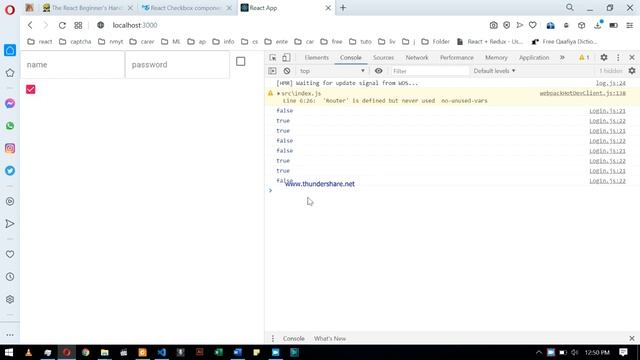640x360 pixels.
Task: Switch to Application tab
Action: pyautogui.click(x=534, y=58)
